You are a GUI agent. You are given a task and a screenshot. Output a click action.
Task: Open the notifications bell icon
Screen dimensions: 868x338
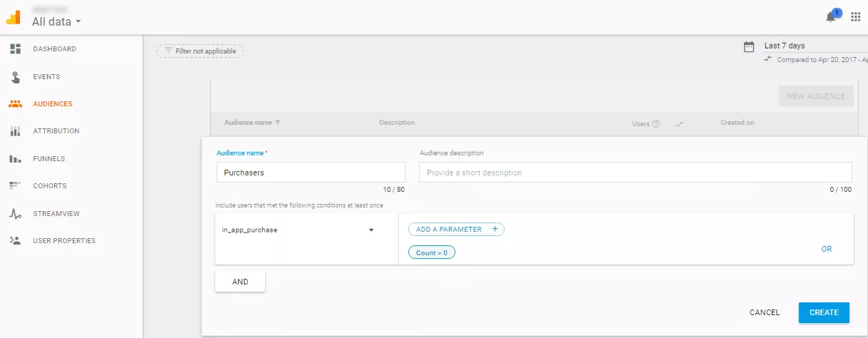tap(830, 17)
